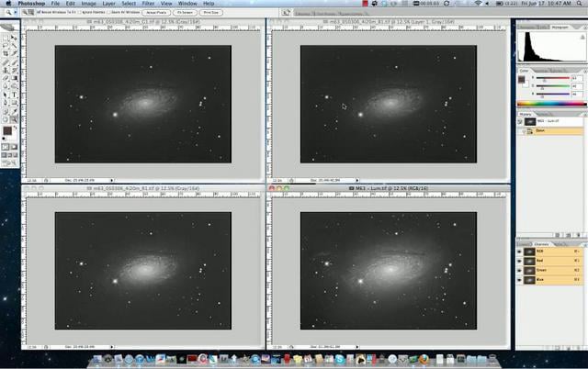Click the blue B slider track
Image resolution: width=588 pixels, height=369 pixels.
pyautogui.click(x=553, y=94)
